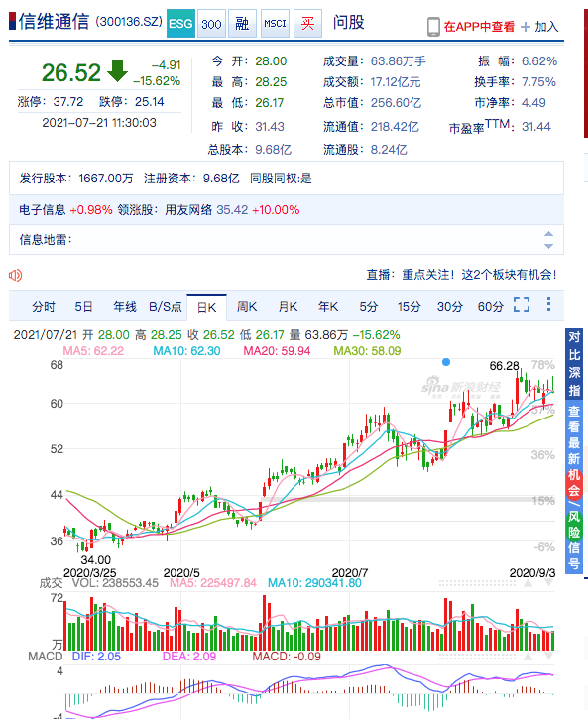Open 电子信息 sector link

[x=43, y=210]
